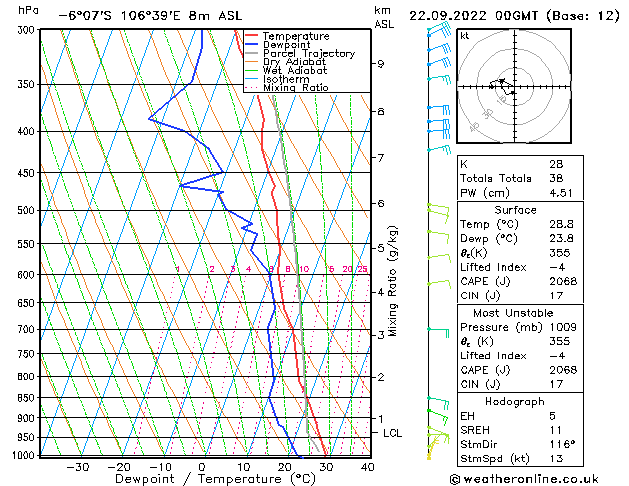Click the Wet Adiabat legend label

click(x=295, y=70)
